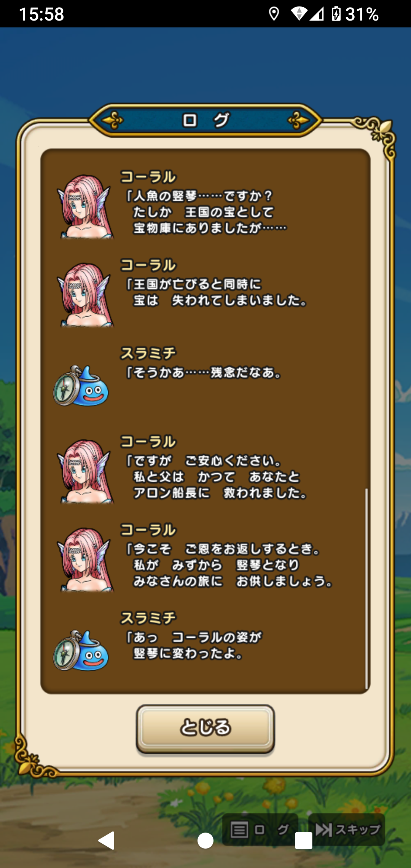Tap the ログ title banner

205,120
